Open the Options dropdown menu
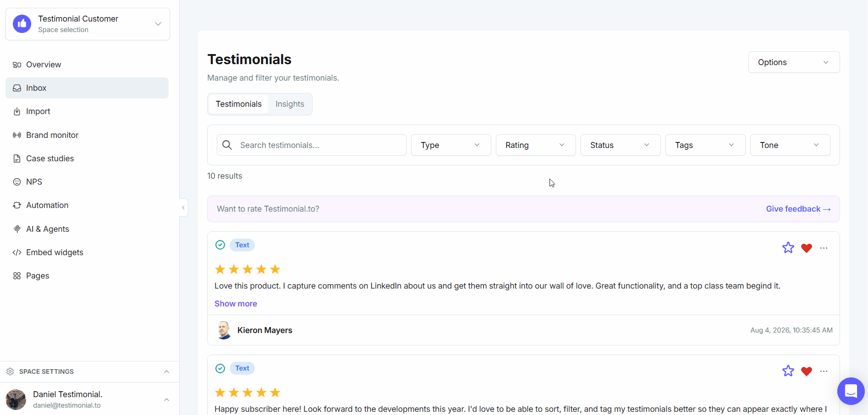868x415 pixels. (x=794, y=62)
